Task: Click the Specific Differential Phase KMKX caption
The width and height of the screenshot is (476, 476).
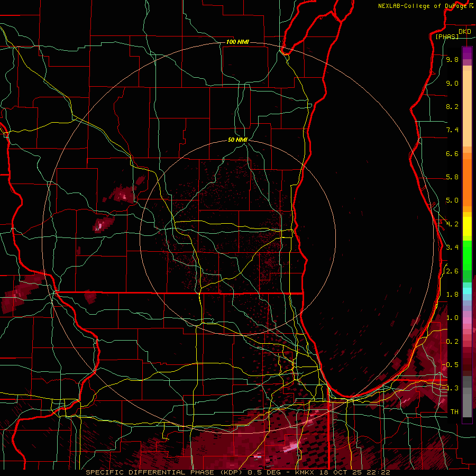Action: tap(237, 472)
